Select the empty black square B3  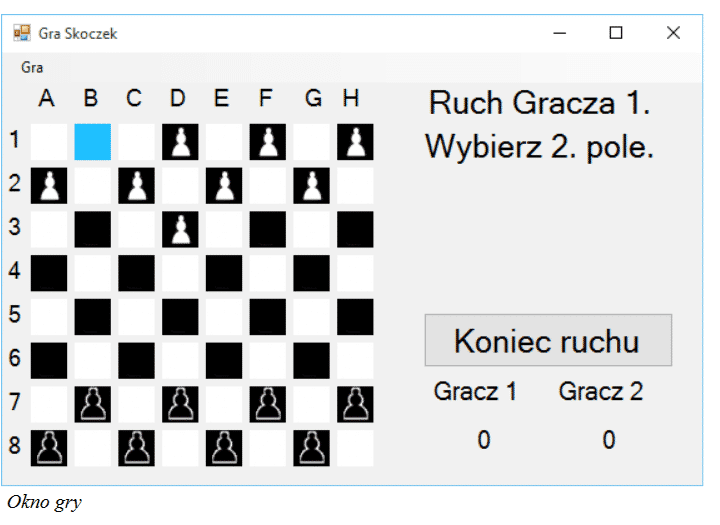pos(92,229)
